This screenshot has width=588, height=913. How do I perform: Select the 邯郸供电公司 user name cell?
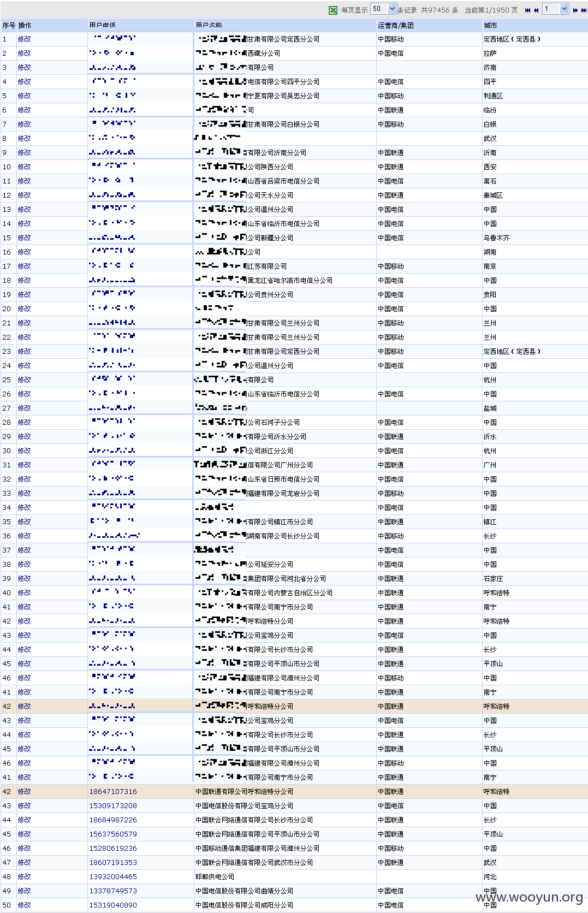point(215,877)
